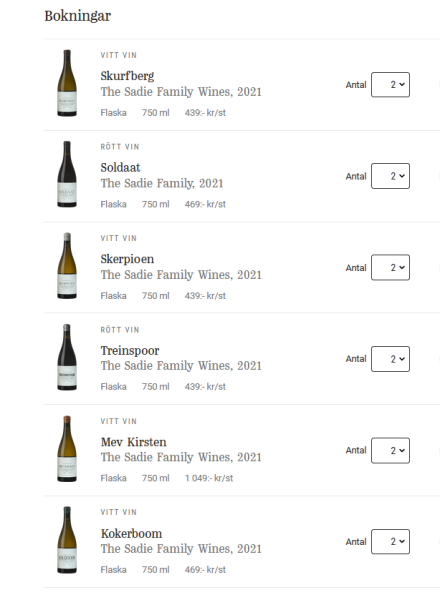Go to the Treinspoor product page
The image size is (440, 600).
point(130,351)
